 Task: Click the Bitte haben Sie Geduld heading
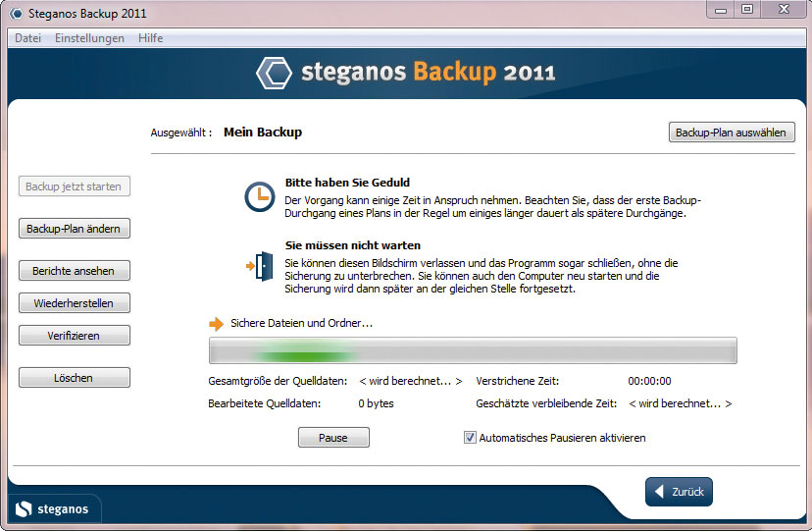(x=347, y=183)
